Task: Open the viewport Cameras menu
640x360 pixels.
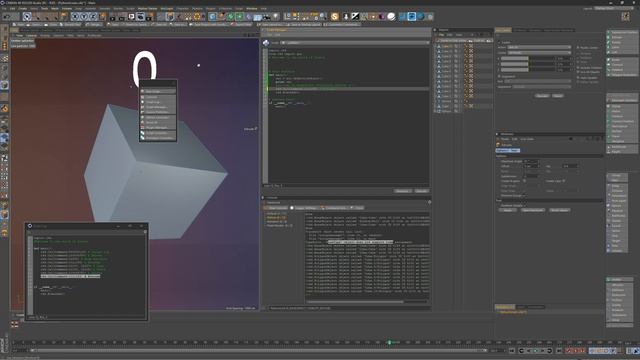Action: (31, 36)
